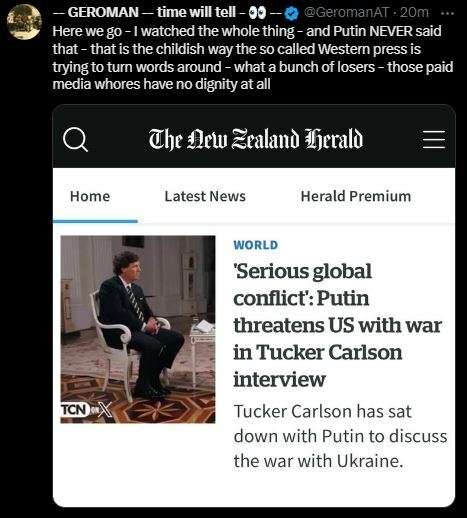The height and width of the screenshot is (518, 467).
Task: Click the @GeromanAT handle
Action: tap(346, 13)
